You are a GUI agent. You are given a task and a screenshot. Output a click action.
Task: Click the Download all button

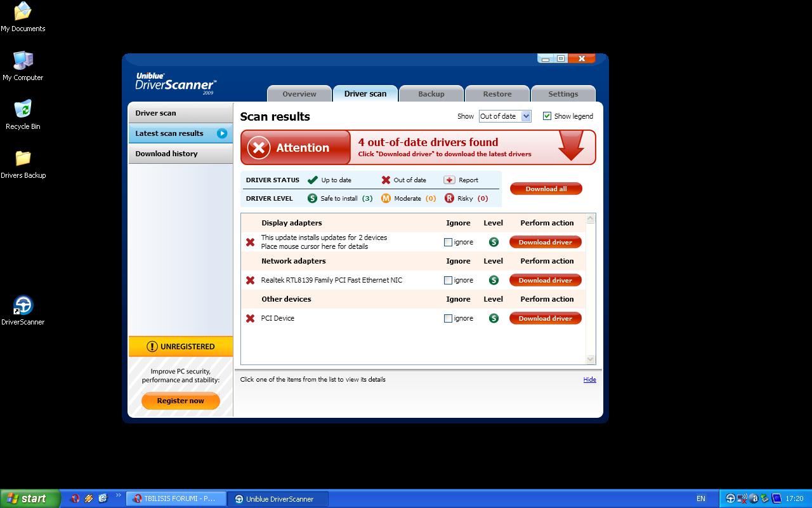pos(546,189)
